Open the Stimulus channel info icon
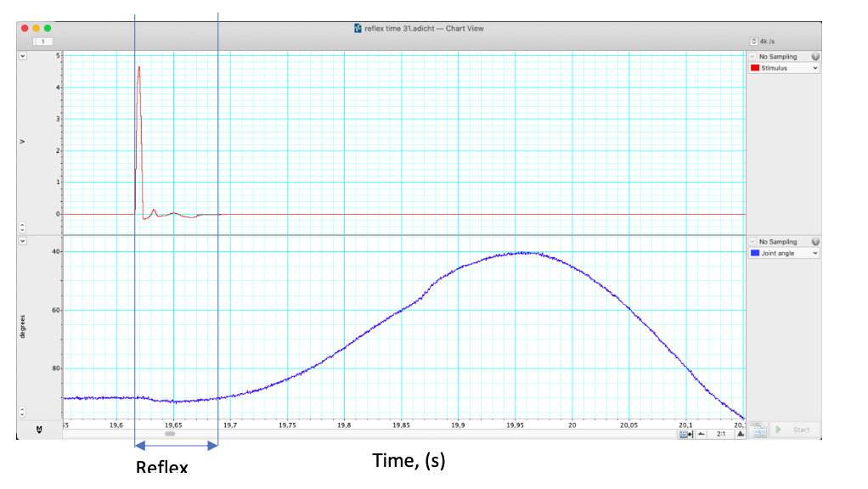Image resolution: width=868 pixels, height=489 pixels. 815,56
